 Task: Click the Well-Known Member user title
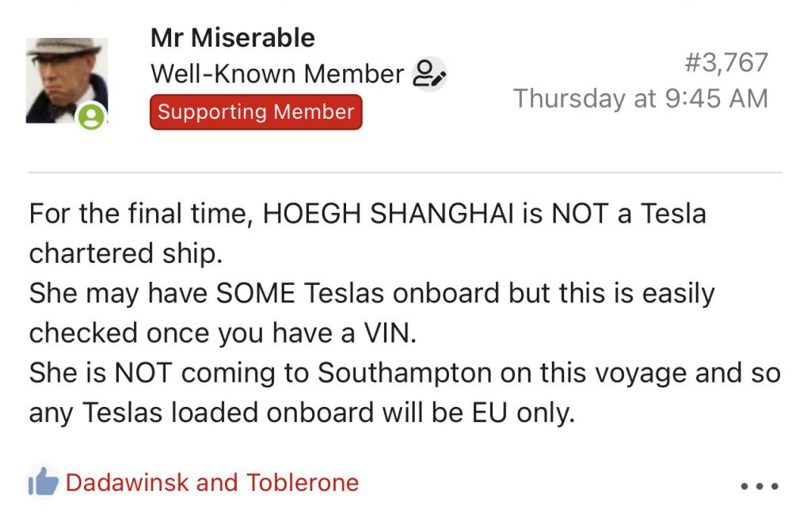pyautogui.click(x=277, y=74)
